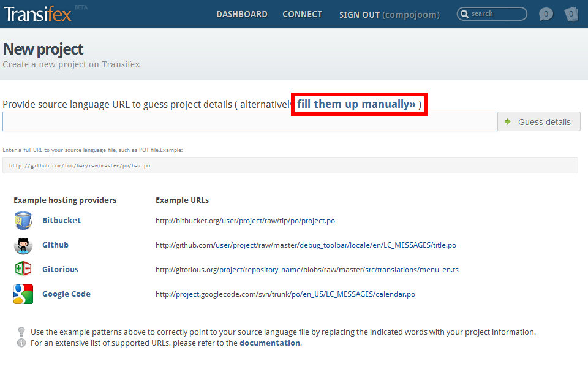Click the Gitorious plus-minus icon
The width and height of the screenshot is (588, 388).
point(23,268)
